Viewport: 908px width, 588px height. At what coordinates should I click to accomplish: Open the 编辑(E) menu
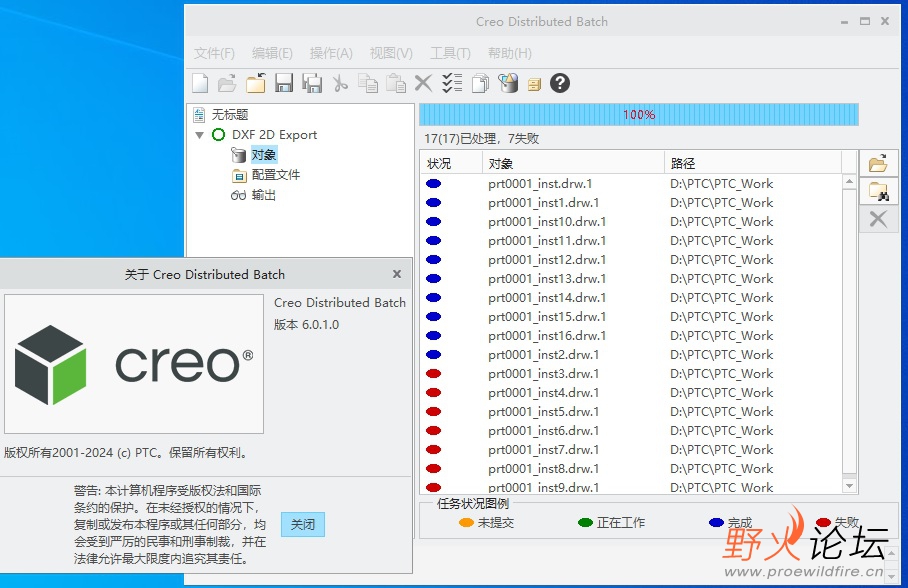[272, 53]
